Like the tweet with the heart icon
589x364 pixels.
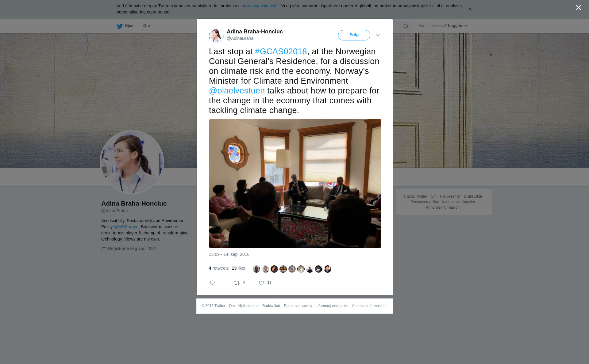(x=261, y=283)
